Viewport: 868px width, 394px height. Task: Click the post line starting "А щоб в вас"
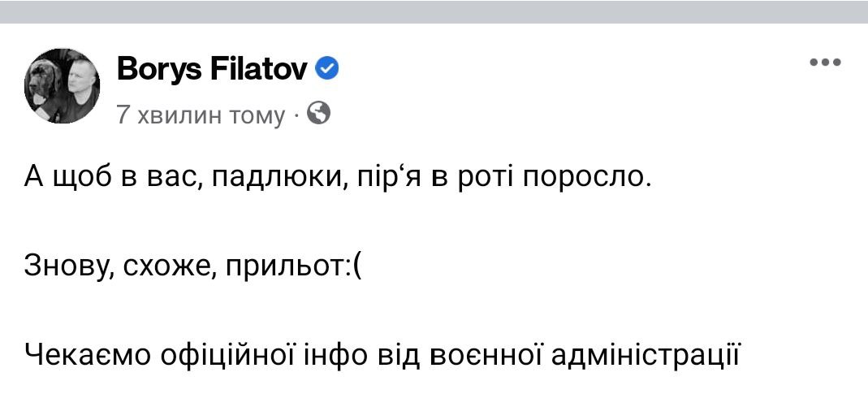pyautogui.click(x=338, y=178)
